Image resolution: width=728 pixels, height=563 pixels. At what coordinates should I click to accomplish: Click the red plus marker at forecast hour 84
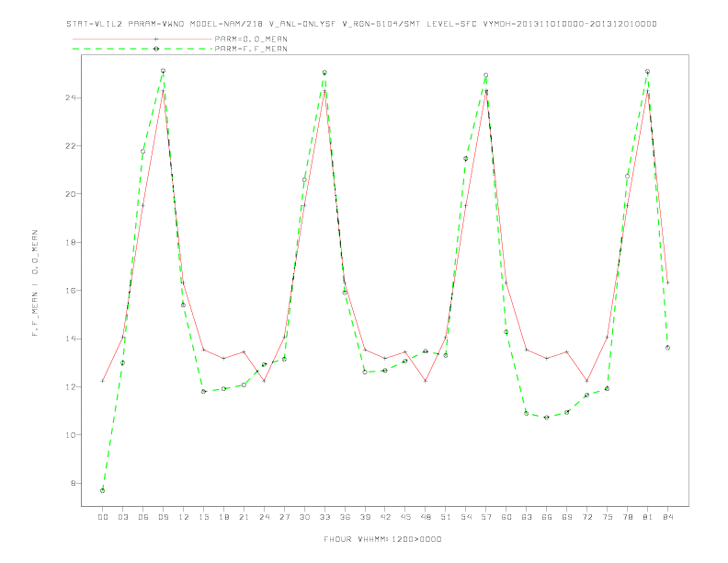pyautogui.click(x=667, y=282)
